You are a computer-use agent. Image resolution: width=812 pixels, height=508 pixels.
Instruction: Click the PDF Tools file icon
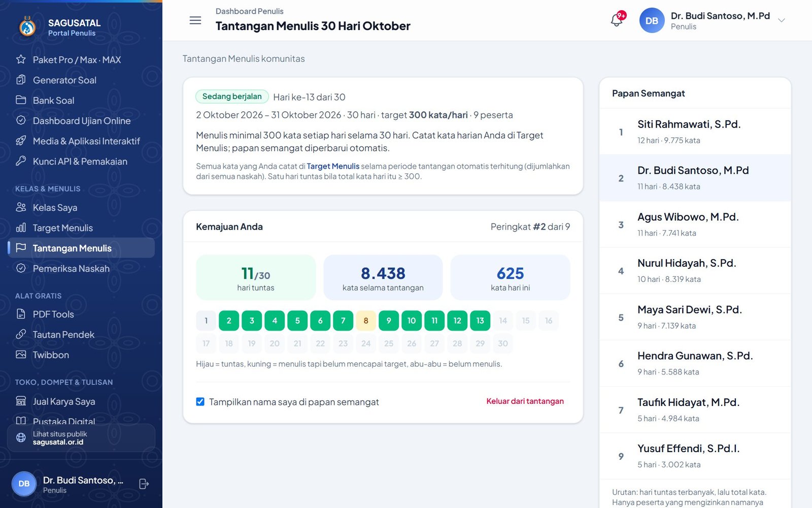tap(21, 314)
